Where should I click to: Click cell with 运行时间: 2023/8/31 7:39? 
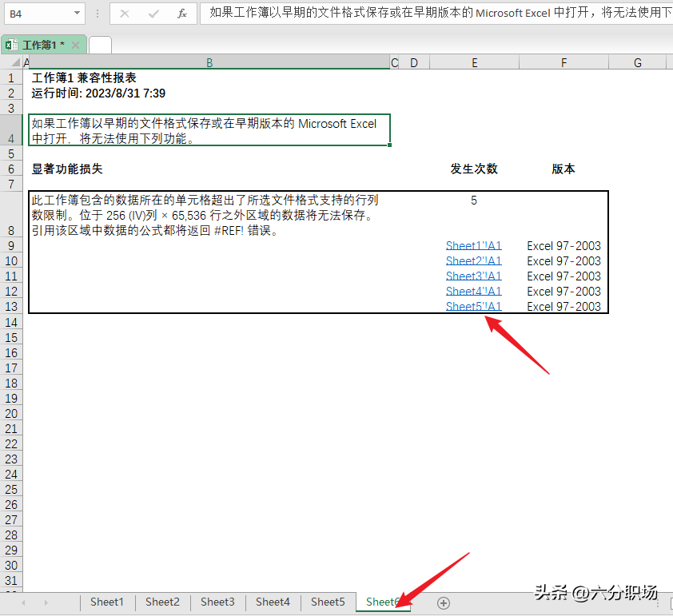point(209,93)
